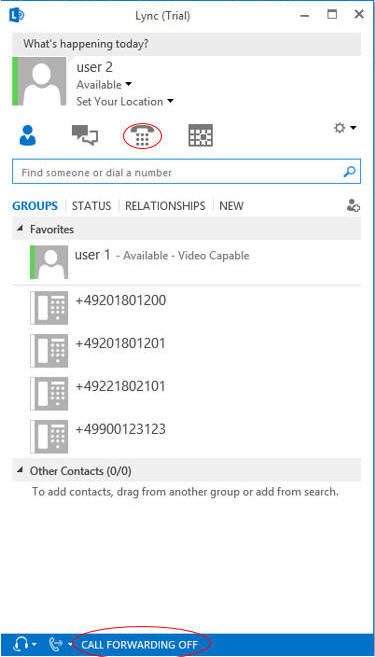This screenshot has height=657, width=375.
Task: Click the Add a Contact icon
Action: click(x=353, y=205)
